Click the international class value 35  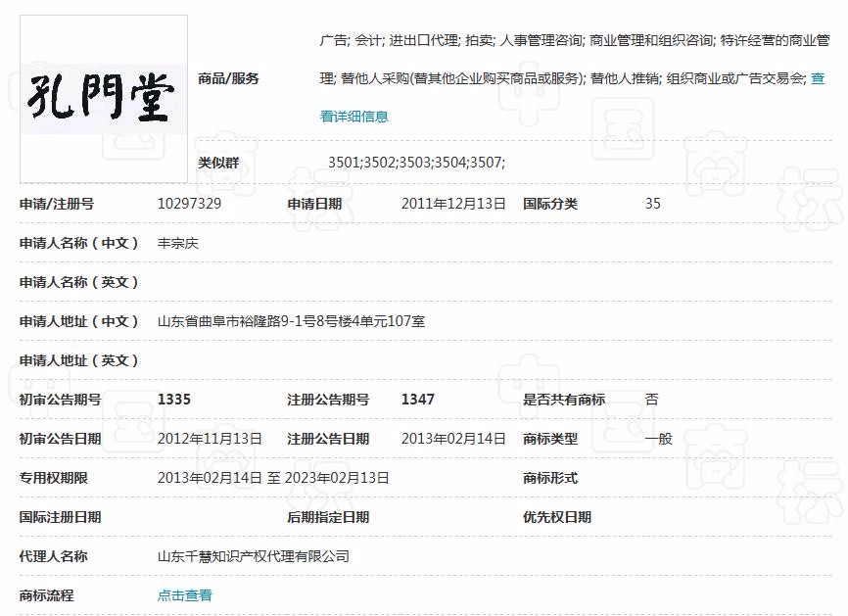click(x=653, y=204)
